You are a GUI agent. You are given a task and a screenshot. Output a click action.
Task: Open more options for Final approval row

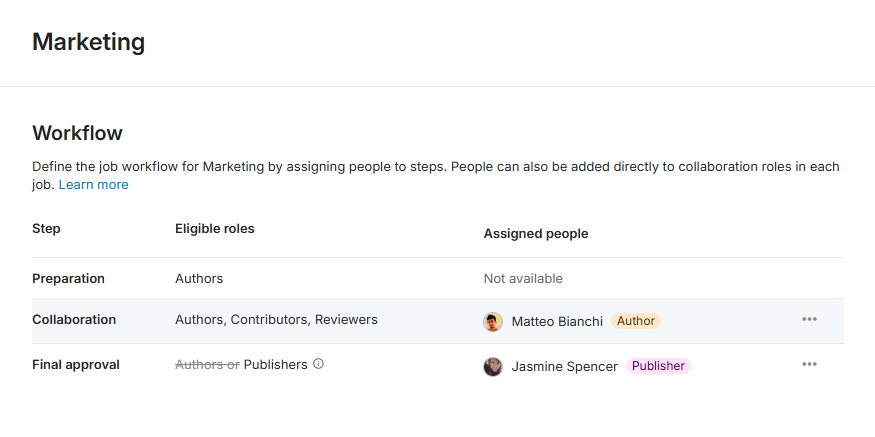click(x=809, y=365)
